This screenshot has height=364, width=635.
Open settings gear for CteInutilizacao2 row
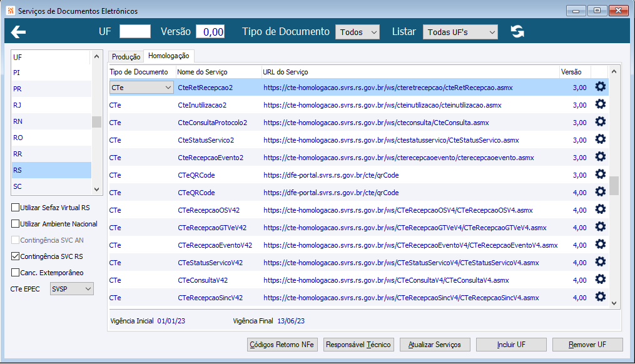[x=600, y=104]
